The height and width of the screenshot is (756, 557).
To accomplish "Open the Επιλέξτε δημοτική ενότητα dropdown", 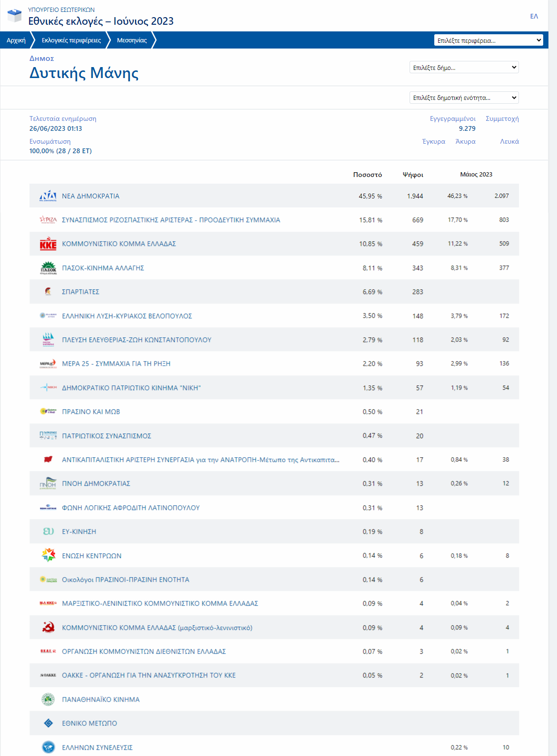I will coord(464,98).
